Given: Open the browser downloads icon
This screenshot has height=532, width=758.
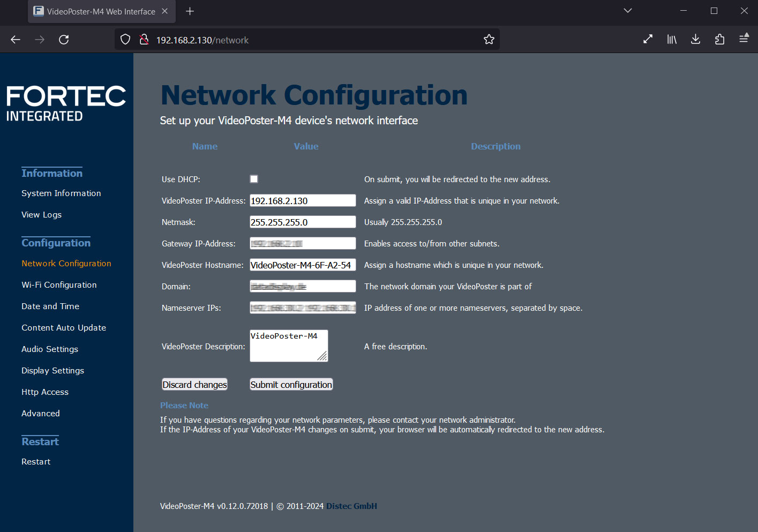Looking at the screenshot, I should point(695,40).
